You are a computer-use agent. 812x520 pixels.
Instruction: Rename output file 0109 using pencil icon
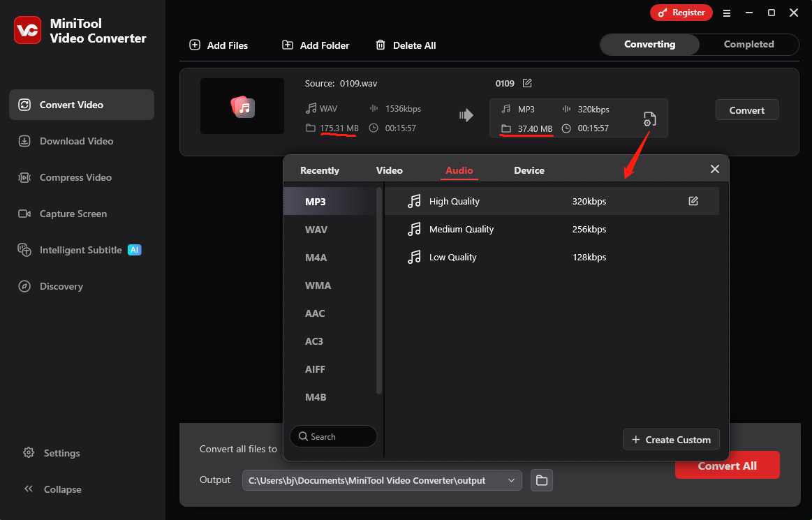point(527,83)
